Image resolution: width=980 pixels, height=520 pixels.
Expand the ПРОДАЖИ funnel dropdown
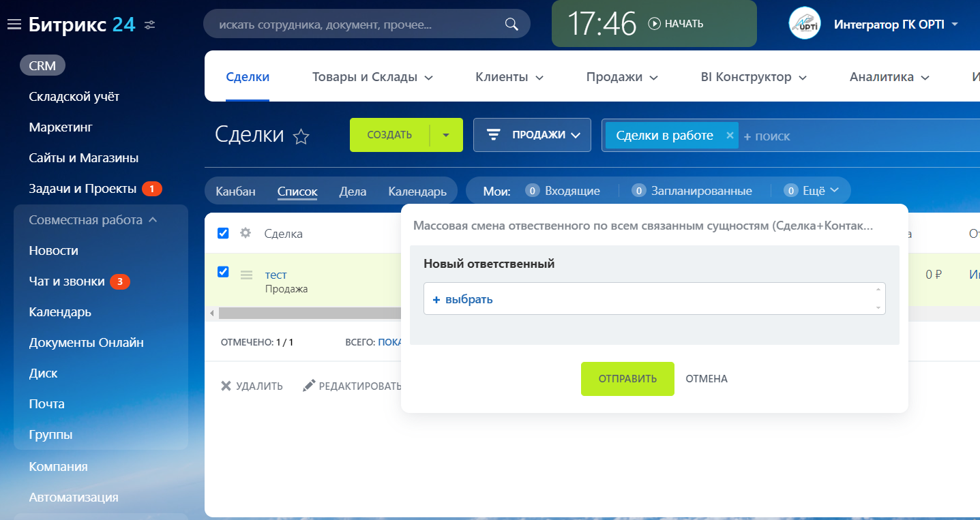(x=576, y=135)
